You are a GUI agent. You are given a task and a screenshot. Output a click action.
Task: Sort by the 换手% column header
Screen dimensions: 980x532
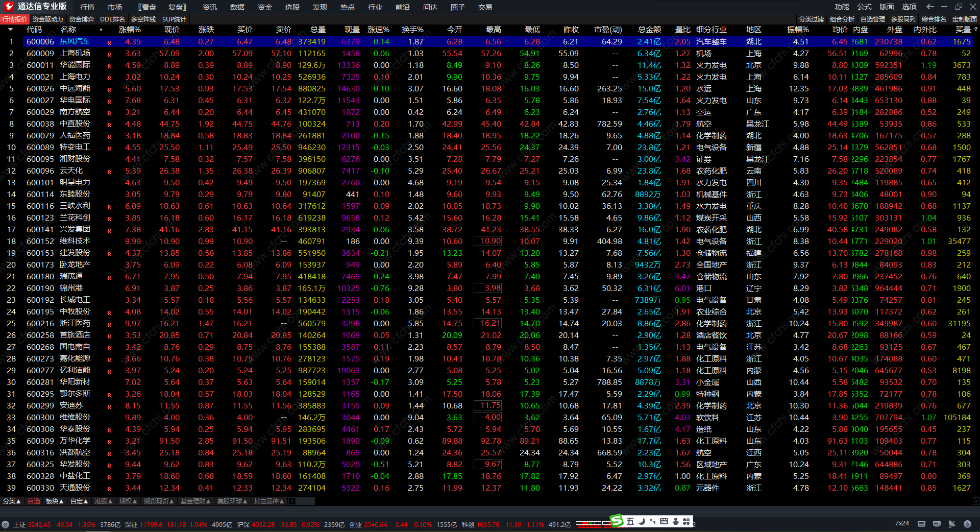(412, 30)
